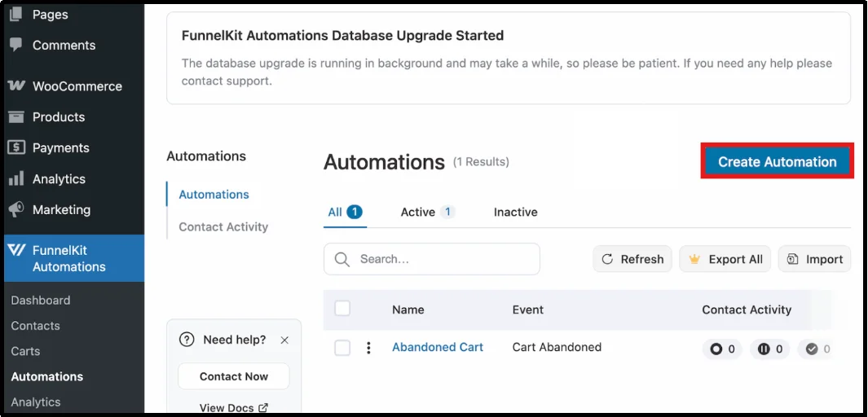Click the Comments speech bubble icon

pyautogui.click(x=16, y=45)
